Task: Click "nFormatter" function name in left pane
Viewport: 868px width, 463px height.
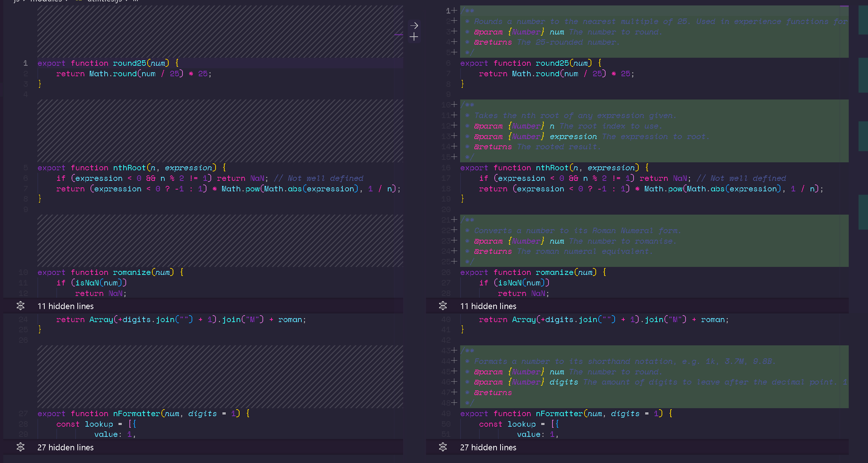Action: pyautogui.click(x=137, y=414)
